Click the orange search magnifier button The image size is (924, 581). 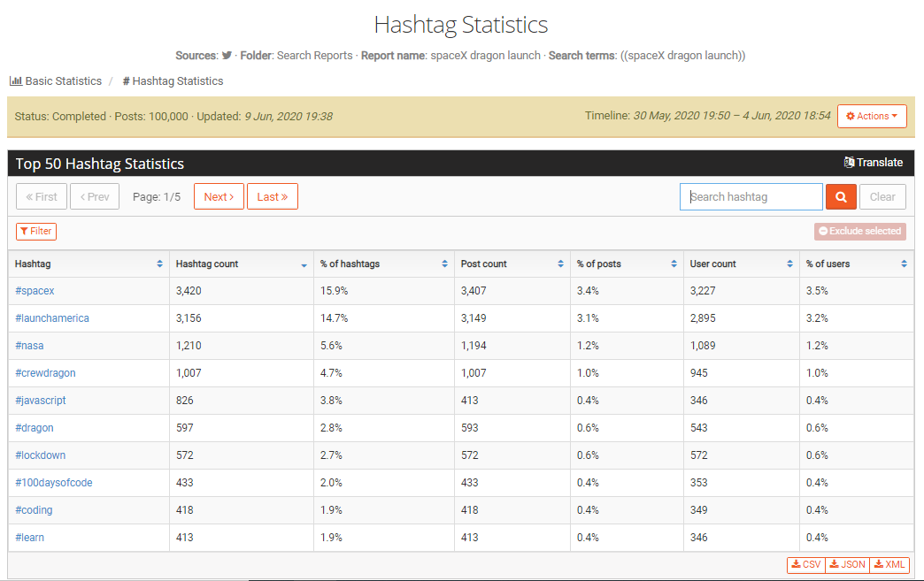(x=841, y=196)
